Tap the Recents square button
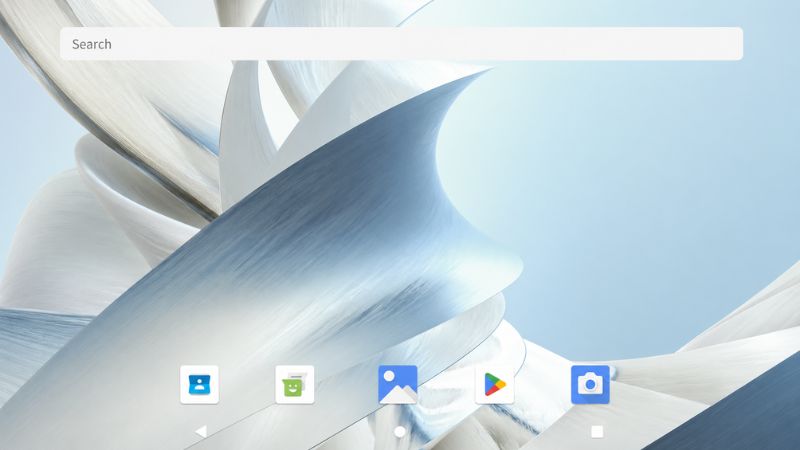The image size is (800, 450). click(x=597, y=432)
